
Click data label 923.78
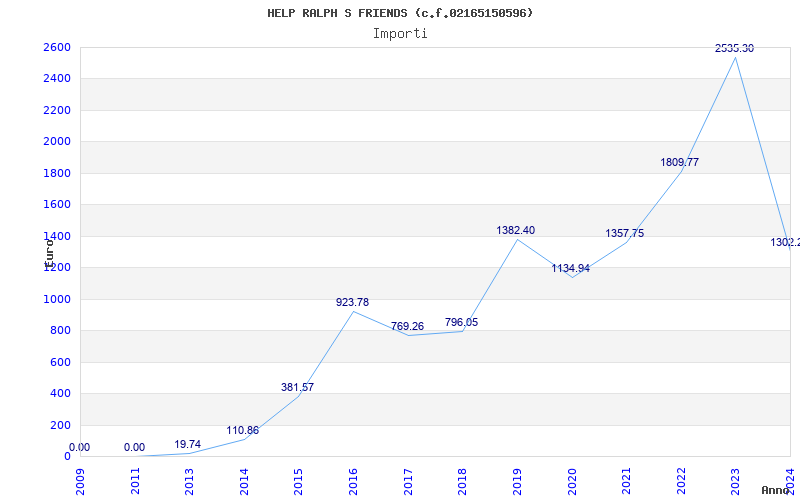click(x=352, y=302)
